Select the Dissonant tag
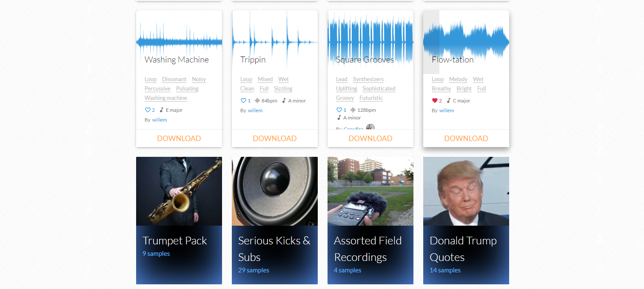The height and width of the screenshot is (289, 644). coord(174,79)
